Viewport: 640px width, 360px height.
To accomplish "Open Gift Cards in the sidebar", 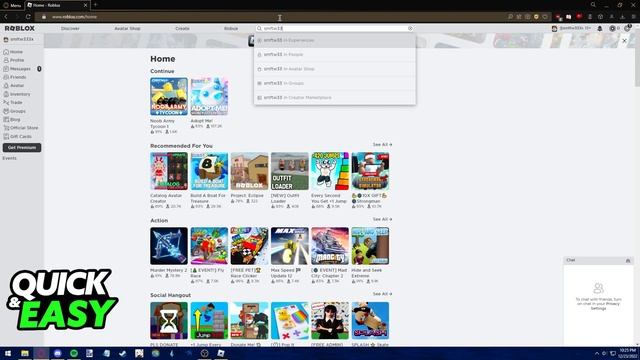I will 18,136.
